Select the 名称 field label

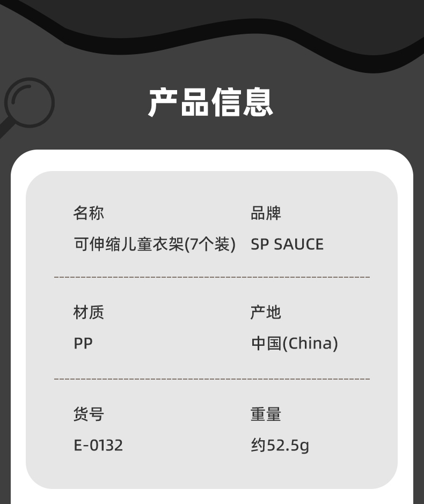coord(89,213)
